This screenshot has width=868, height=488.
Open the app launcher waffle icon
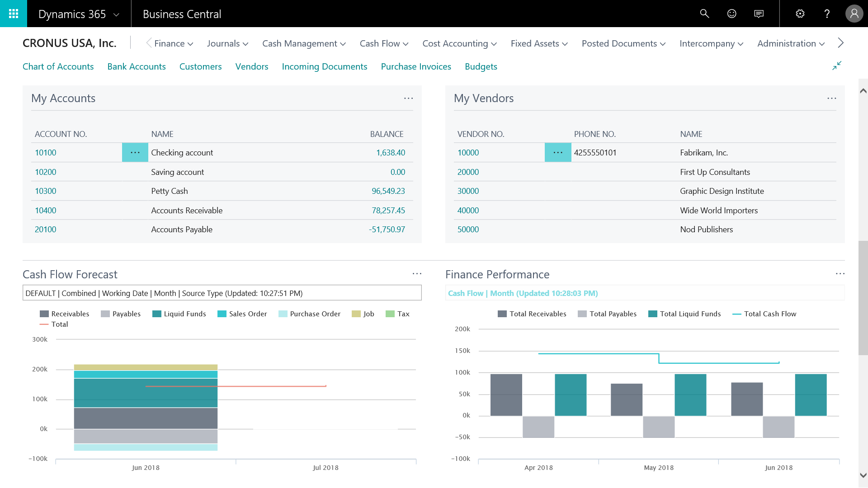[14, 14]
